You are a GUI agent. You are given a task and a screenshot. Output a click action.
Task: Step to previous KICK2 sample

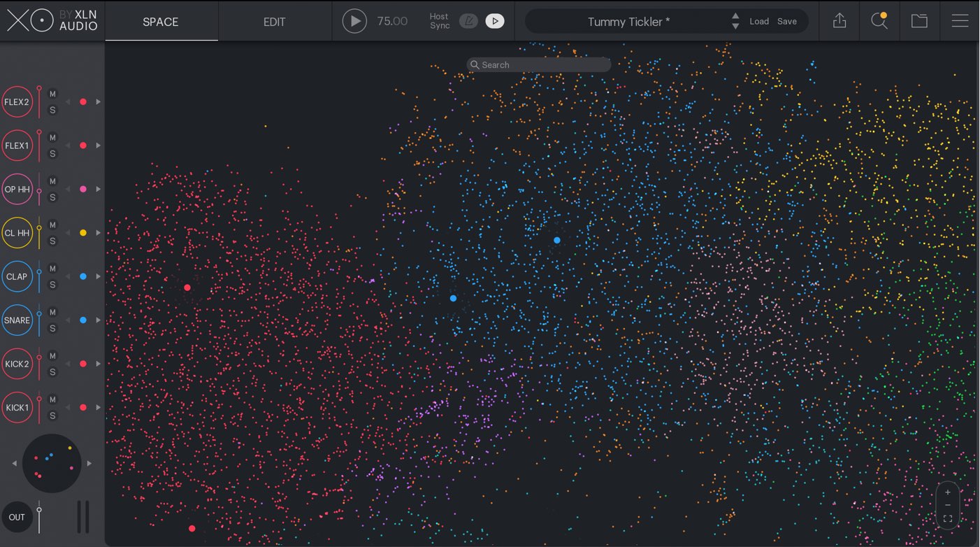click(68, 364)
